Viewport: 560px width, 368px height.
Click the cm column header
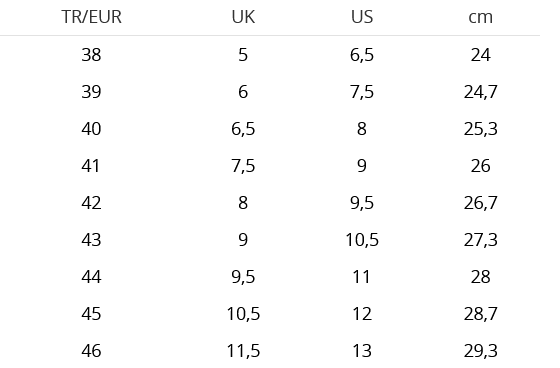tap(480, 17)
